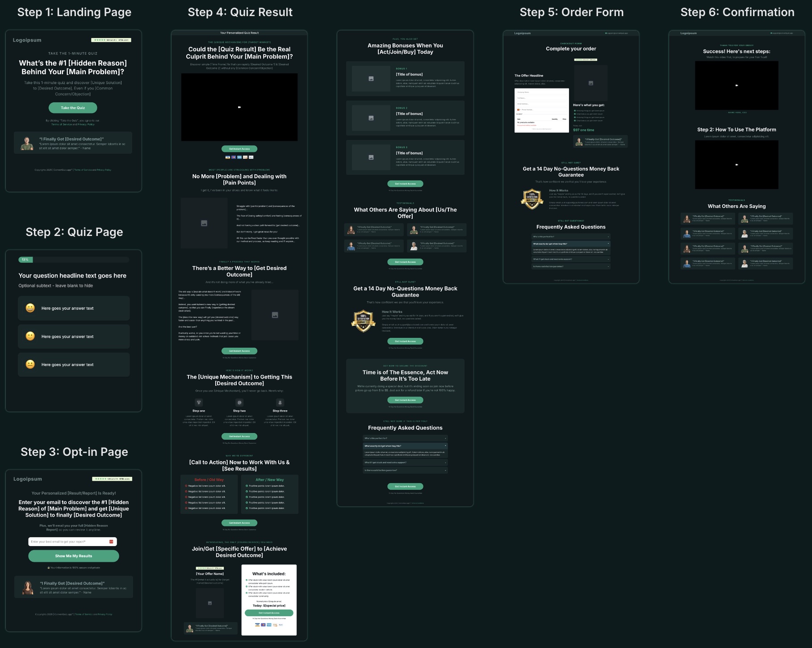The image size is (812, 648).
Task: Select the second answer with slight smile emoji
Action: (x=74, y=337)
